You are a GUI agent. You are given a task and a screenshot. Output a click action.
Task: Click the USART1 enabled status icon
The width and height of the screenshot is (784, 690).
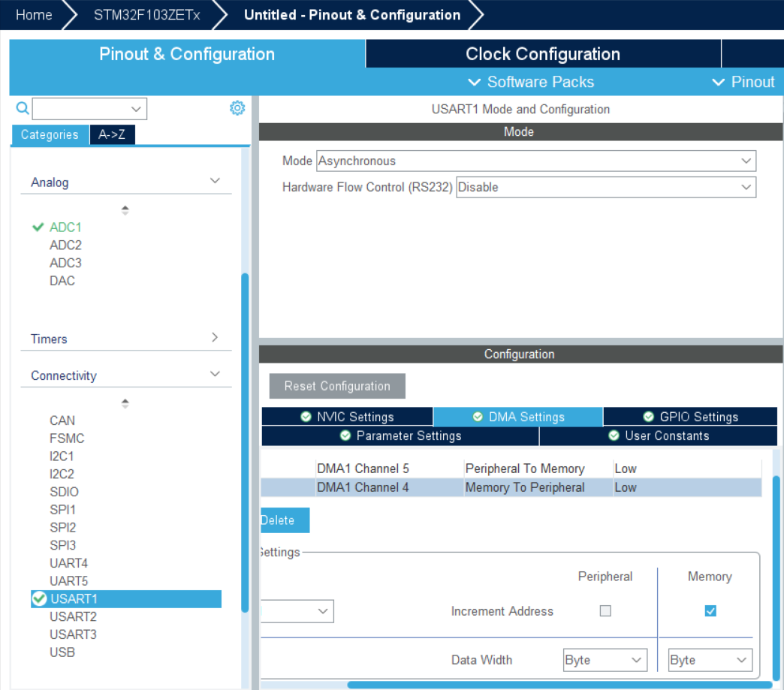(39, 598)
